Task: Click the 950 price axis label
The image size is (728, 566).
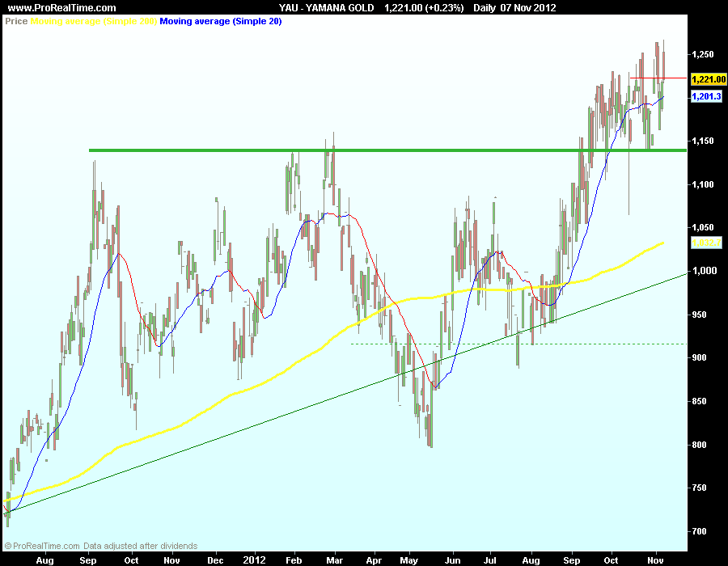Action: click(x=699, y=315)
